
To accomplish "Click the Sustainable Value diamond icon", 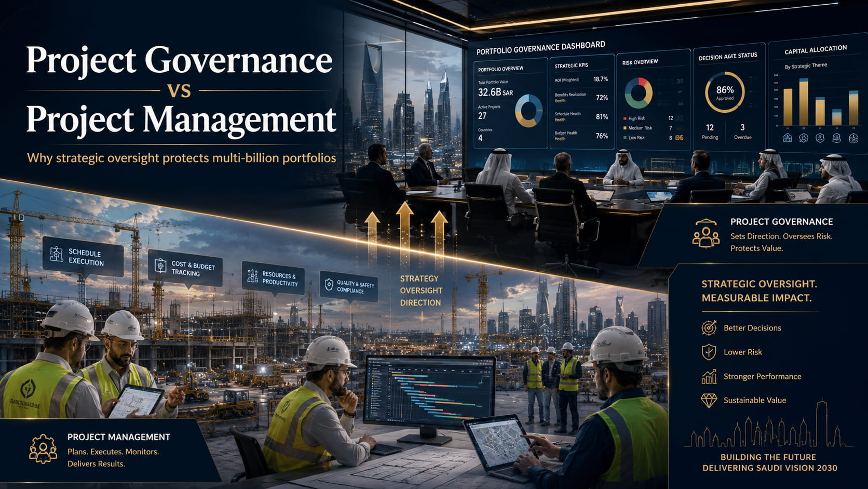I will pyautogui.click(x=709, y=400).
